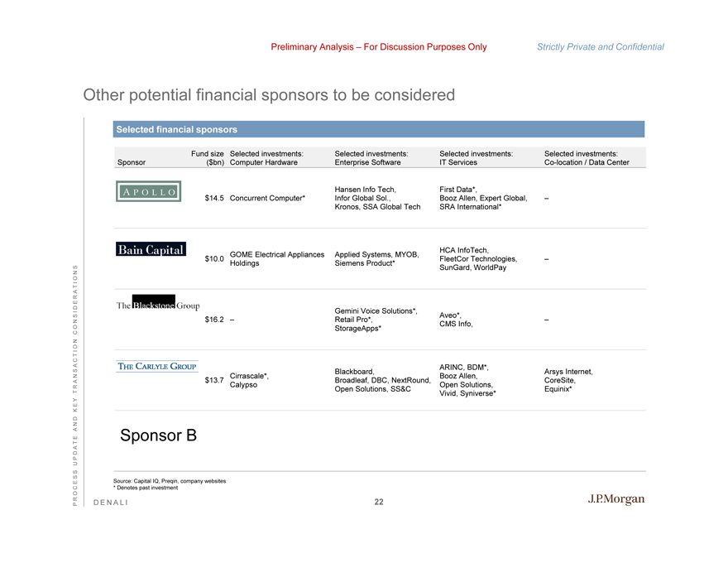Select 'GOME Electrical Appliances Holdings' entry
728x563 pixels.
click(x=276, y=258)
